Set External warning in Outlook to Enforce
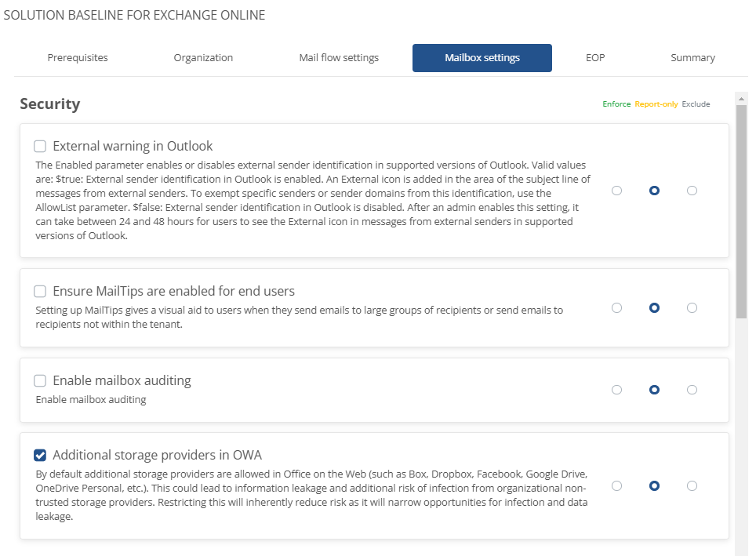The width and height of the screenshot is (756, 556). tap(616, 191)
